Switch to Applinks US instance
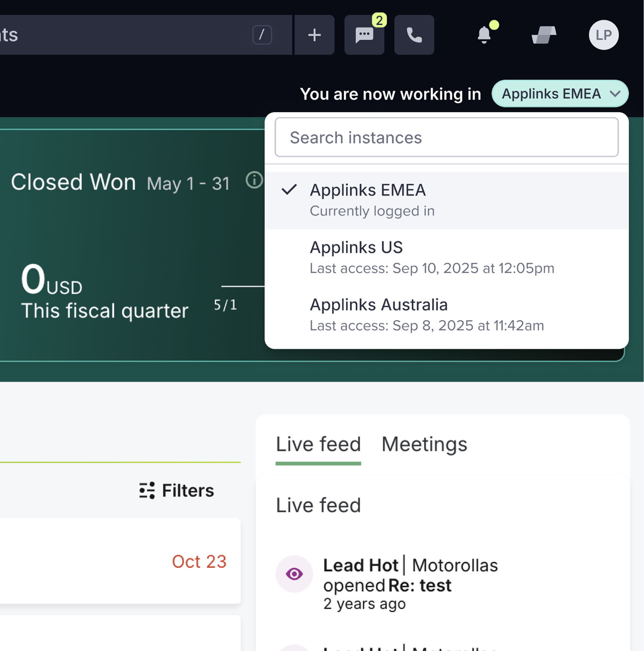This screenshot has height=651, width=644. [447, 257]
